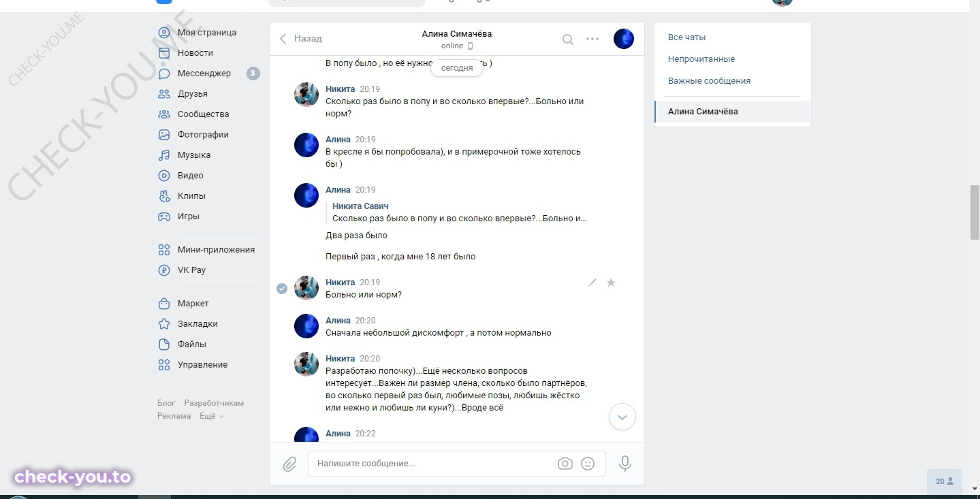Open the Games controller icon

pos(164,216)
